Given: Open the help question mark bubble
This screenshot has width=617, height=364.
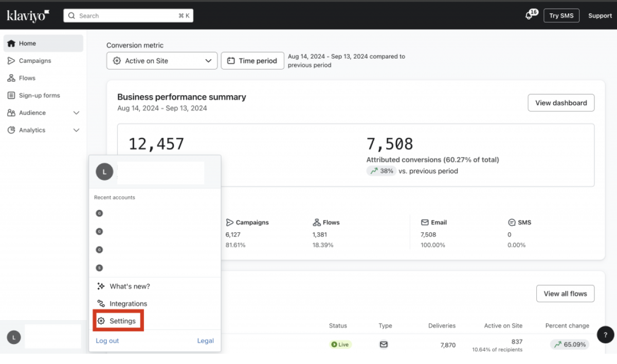Looking at the screenshot, I should click(x=605, y=335).
